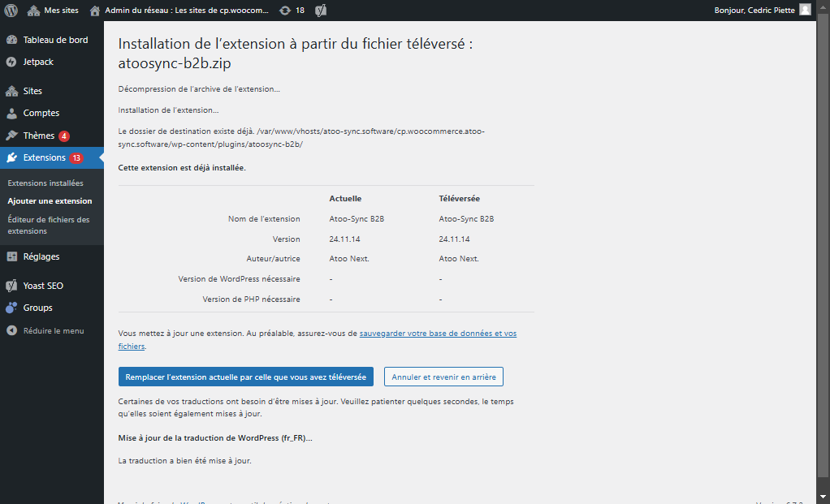The height and width of the screenshot is (504, 830).
Task: Click the Extensions 13 updates badge
Action: pos(76,157)
